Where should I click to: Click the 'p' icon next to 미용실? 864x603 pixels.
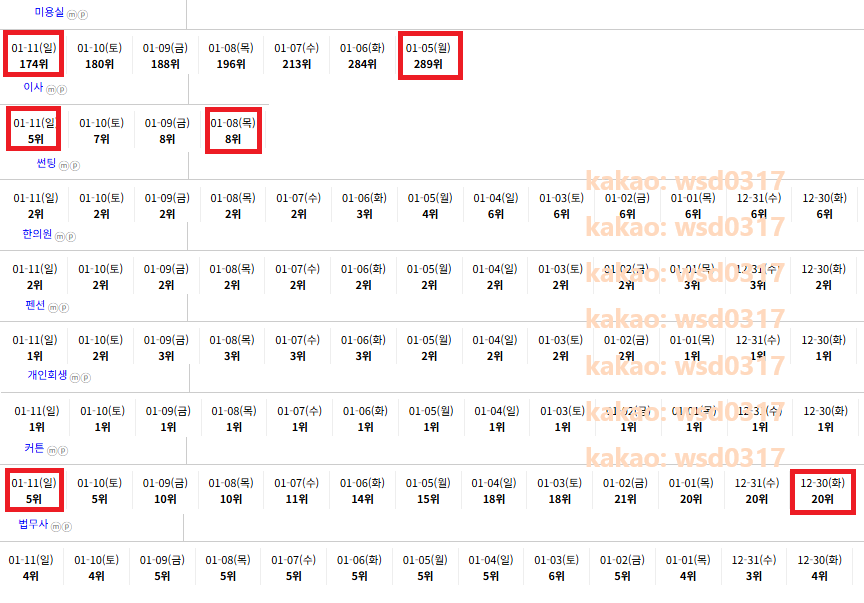(x=83, y=15)
